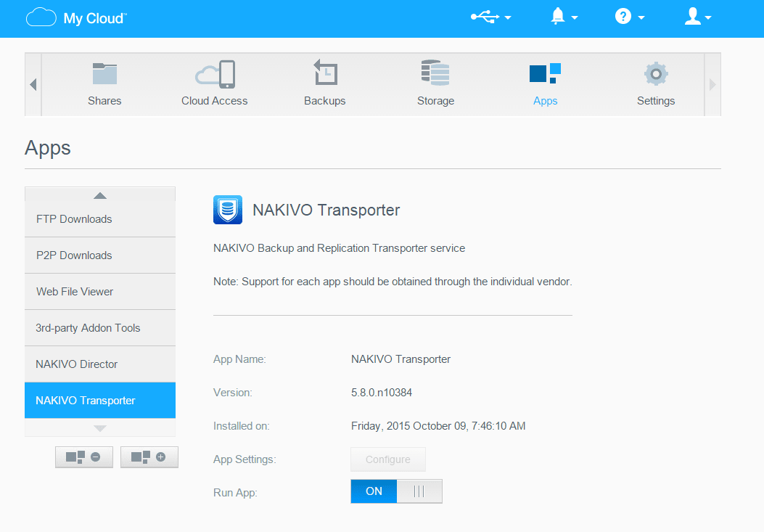Click the NAKIVO Transporter heading

326,210
